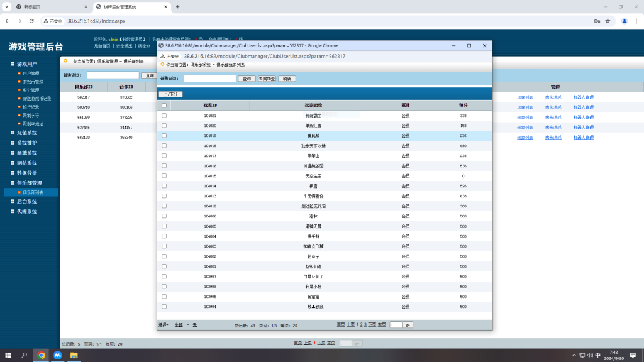Open the Windows Start menu
Viewport: 644px width, 362px height.
[x=9, y=355]
